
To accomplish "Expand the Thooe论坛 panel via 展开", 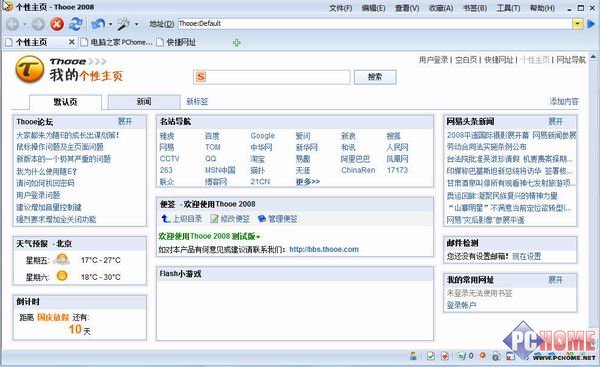I will [x=125, y=121].
